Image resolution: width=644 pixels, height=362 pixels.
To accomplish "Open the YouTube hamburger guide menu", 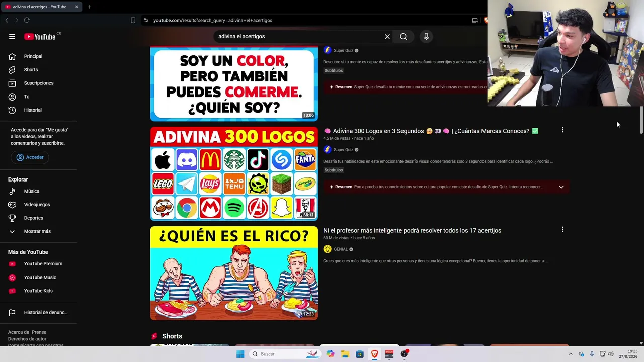I will tap(12, 36).
